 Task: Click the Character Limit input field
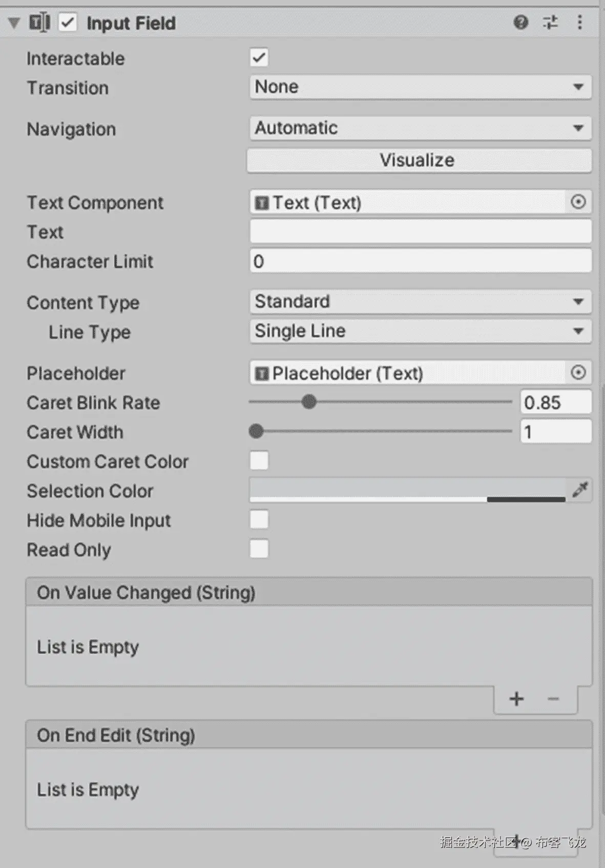pyautogui.click(x=420, y=262)
